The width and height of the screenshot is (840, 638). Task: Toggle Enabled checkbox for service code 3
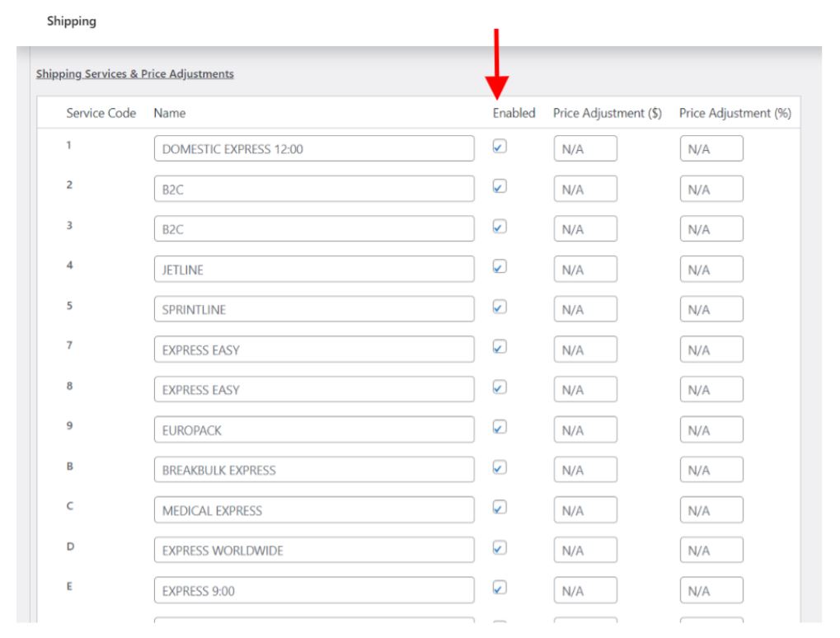500,227
